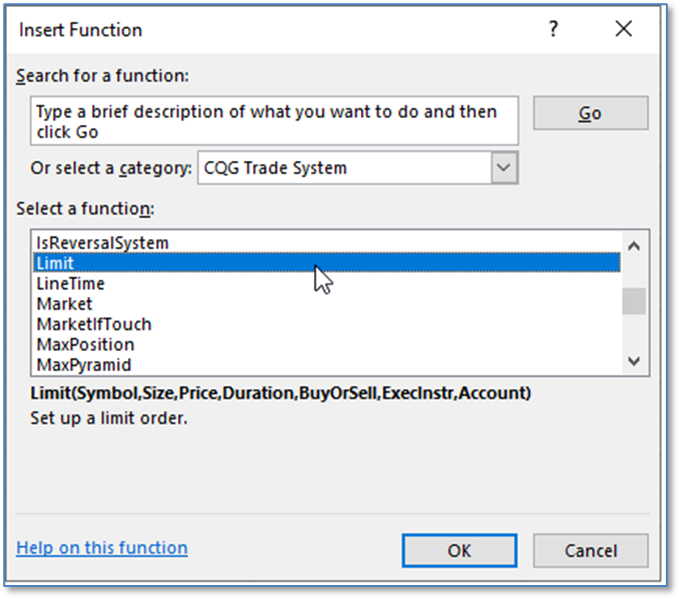The width and height of the screenshot is (681, 599).
Task: Confirm with the OK button
Action: pyautogui.click(x=459, y=551)
